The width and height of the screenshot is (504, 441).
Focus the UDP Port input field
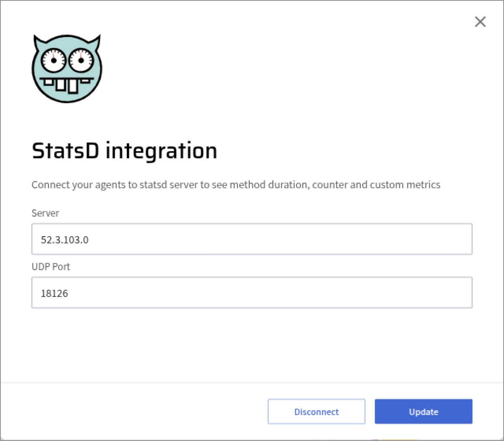[x=252, y=293]
